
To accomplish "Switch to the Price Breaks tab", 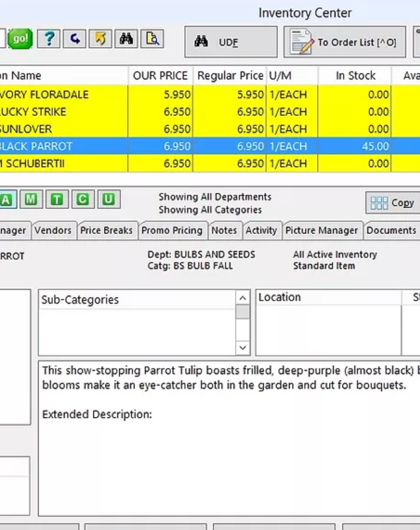I will [x=107, y=231].
